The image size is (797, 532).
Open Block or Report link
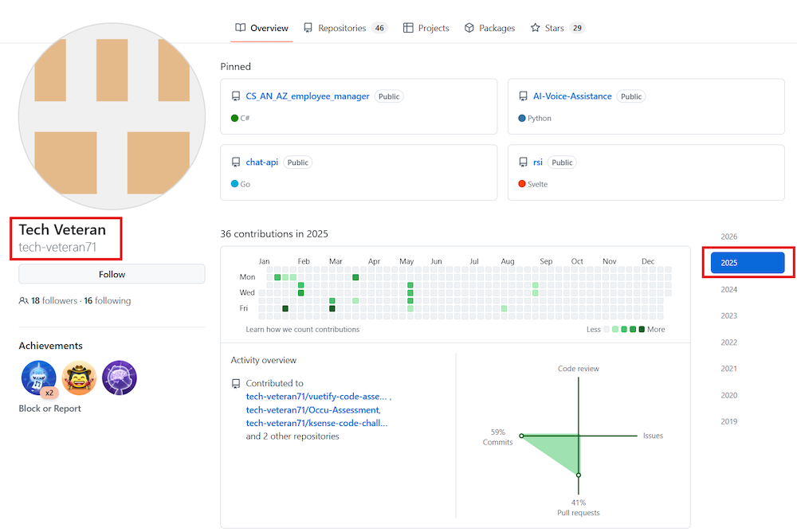[x=49, y=409]
